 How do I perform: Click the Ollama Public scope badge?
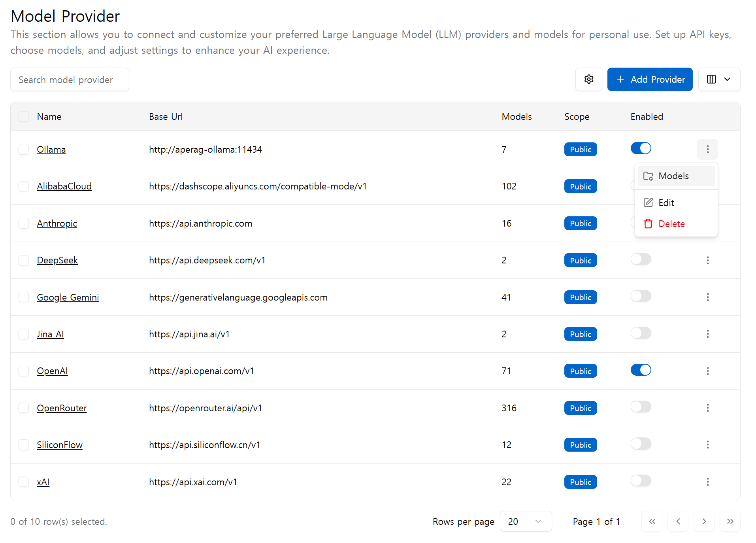pyautogui.click(x=580, y=149)
